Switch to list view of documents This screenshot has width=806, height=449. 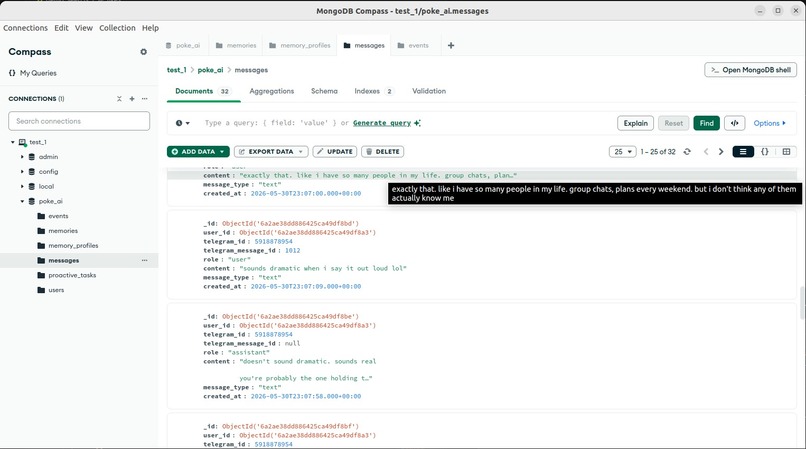point(743,152)
